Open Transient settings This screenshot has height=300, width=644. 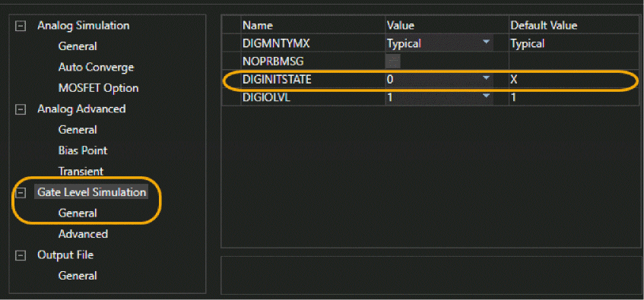pyautogui.click(x=81, y=171)
